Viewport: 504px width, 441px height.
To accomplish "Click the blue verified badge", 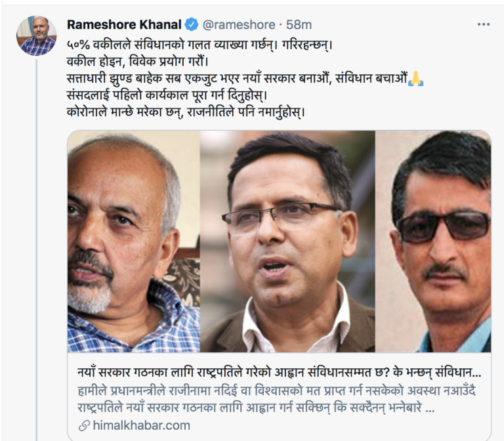I will (x=192, y=25).
